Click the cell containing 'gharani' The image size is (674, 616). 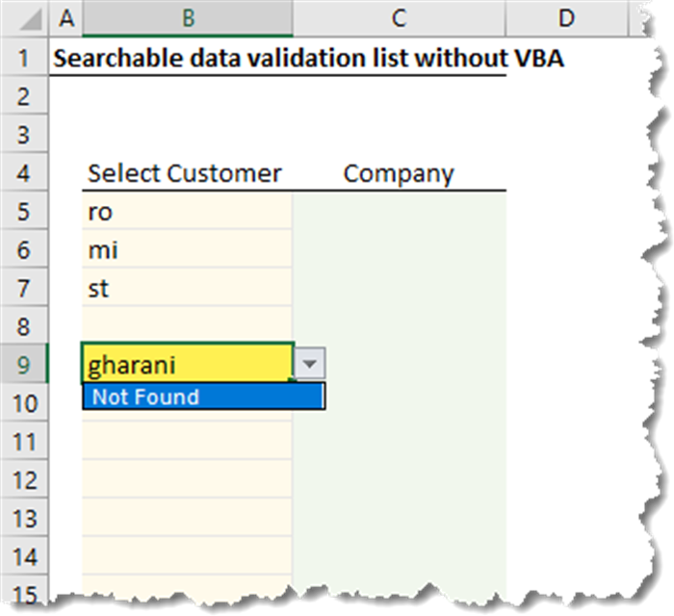186,365
